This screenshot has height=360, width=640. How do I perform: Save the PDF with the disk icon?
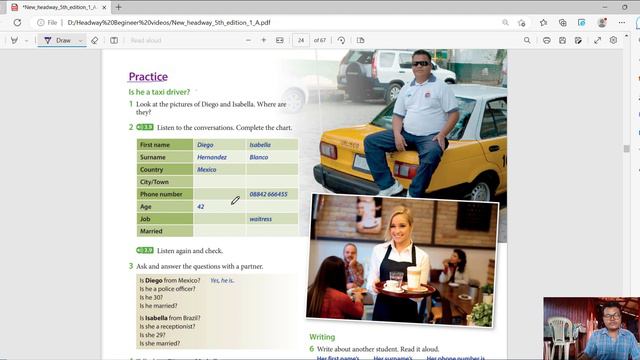pyautogui.click(x=562, y=40)
